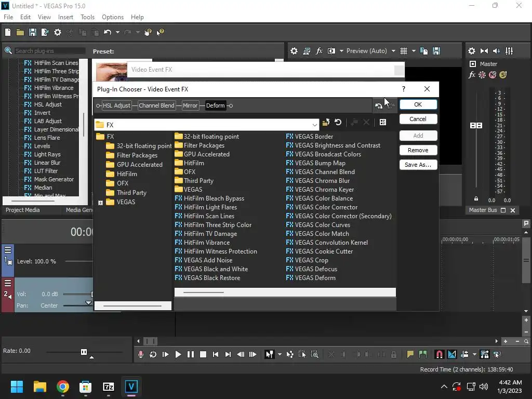
Task: Cancel the Plug-In Chooser dialog
Action: click(418, 119)
